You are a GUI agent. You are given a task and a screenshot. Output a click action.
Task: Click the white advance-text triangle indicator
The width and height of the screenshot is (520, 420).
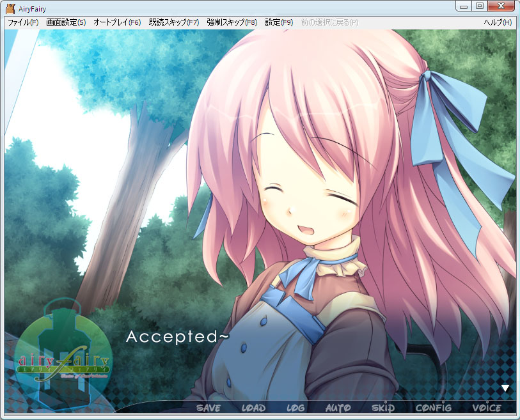point(505,388)
